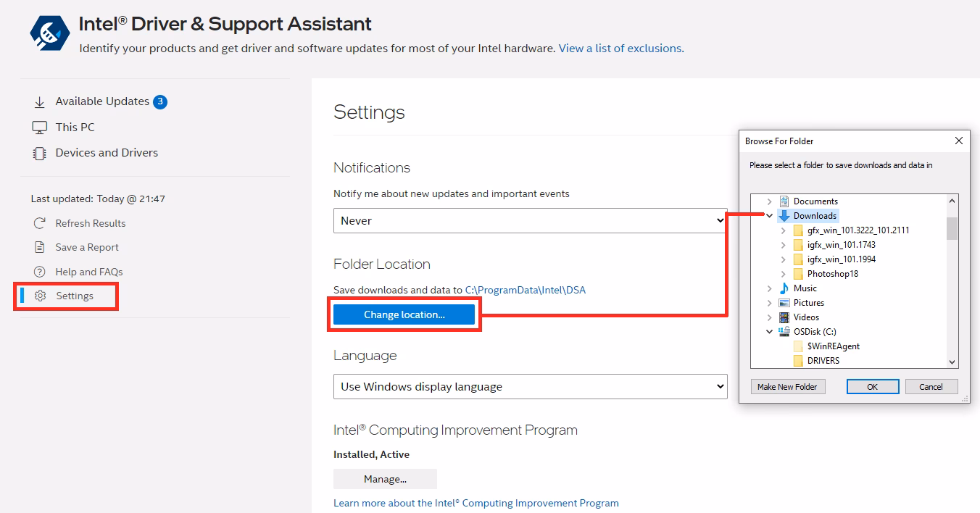The height and width of the screenshot is (513, 980).
Task: Collapse the Downloads tree node
Action: click(x=770, y=216)
